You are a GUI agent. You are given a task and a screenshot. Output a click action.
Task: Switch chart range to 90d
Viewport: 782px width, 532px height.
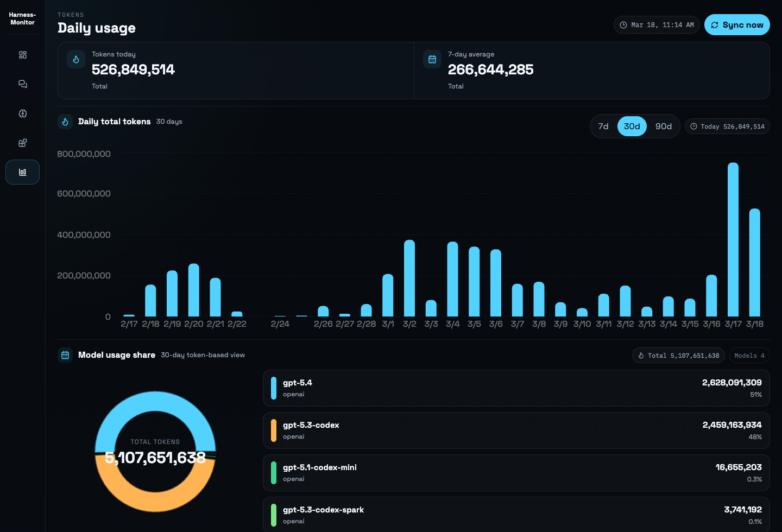(x=663, y=126)
